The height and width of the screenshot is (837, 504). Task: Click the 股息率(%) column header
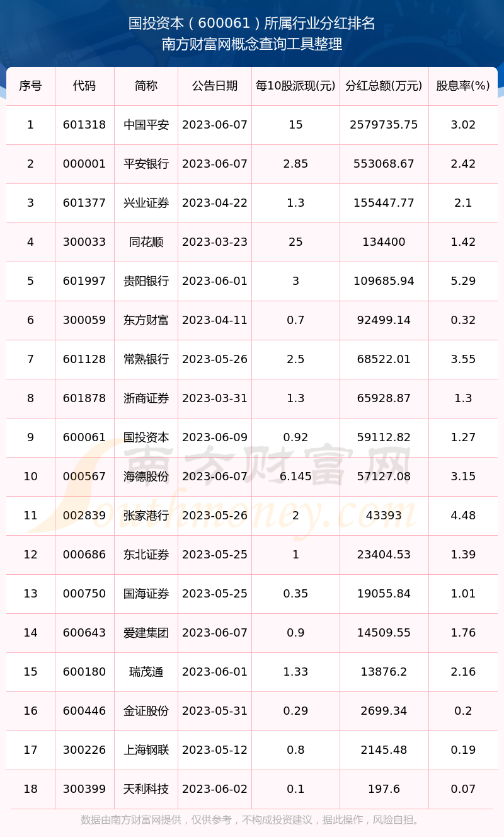click(x=463, y=86)
